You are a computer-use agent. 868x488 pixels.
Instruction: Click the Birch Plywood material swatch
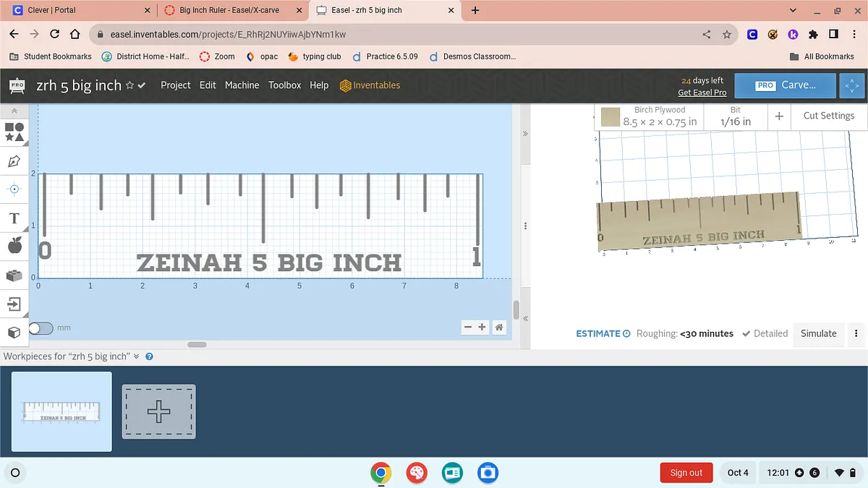(610, 116)
